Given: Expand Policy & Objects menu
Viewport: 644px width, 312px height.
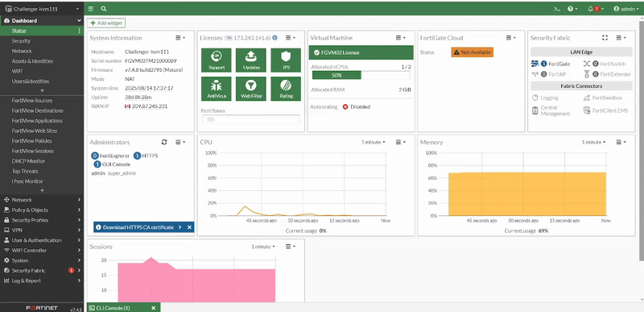Looking at the screenshot, I should [x=42, y=210].
